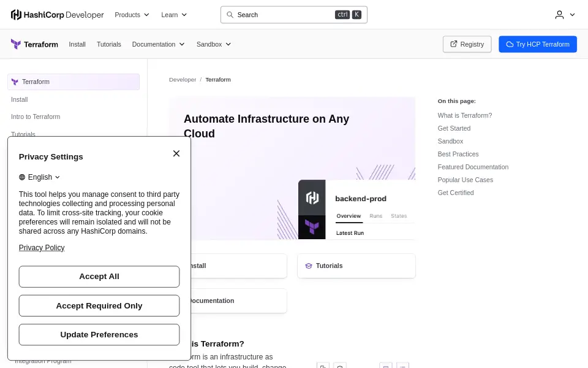Open Intro to Terraform in sidebar
Image resolution: width=588 pixels, height=368 pixels.
tap(36, 117)
